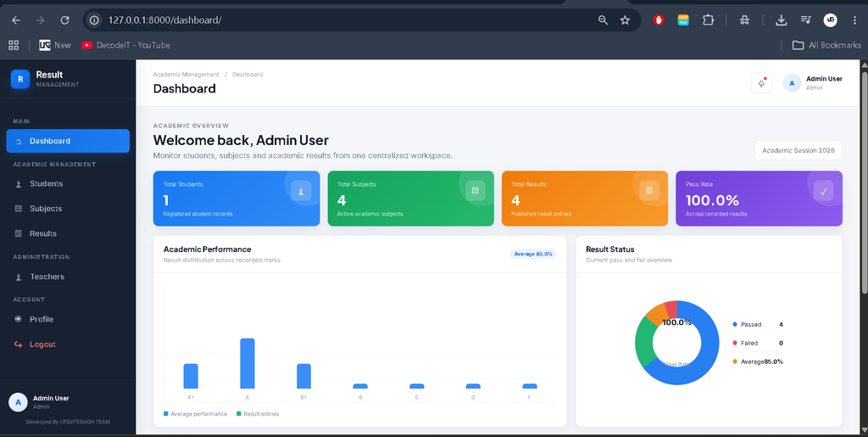Viewport: 868px width, 437px height.
Task: Click the Academic Management breadcrumb
Action: [x=186, y=74]
